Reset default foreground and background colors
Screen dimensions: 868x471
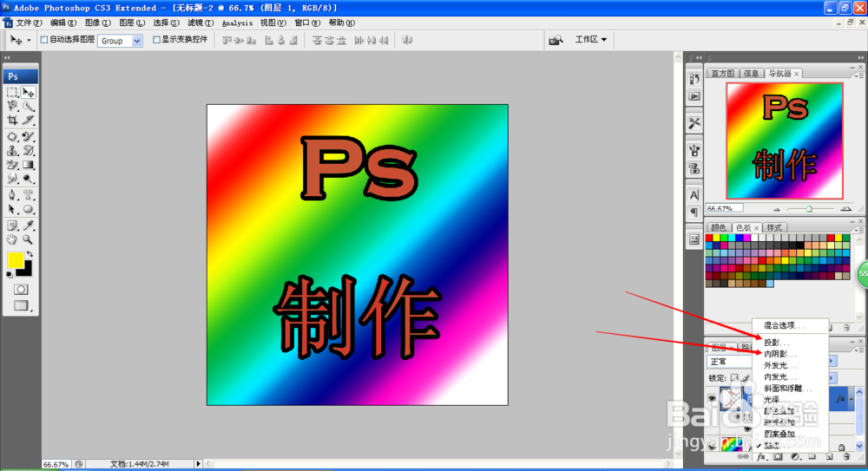coord(10,274)
